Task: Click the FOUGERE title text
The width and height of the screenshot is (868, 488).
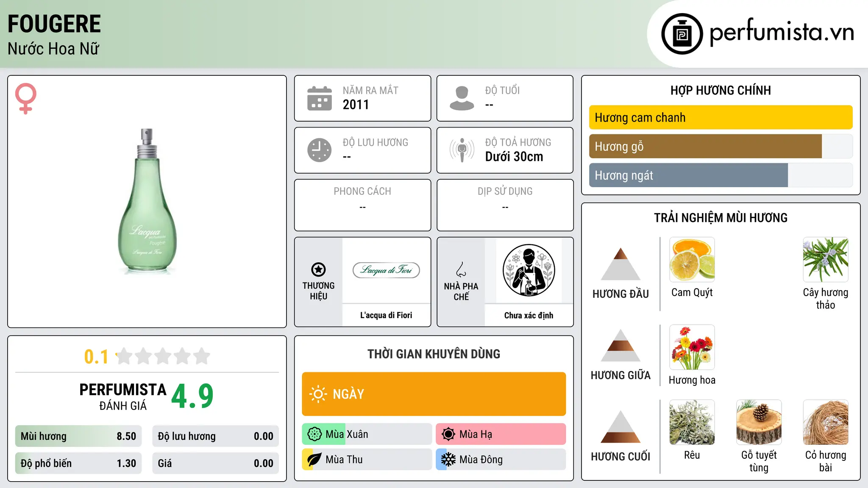Action: pyautogui.click(x=54, y=24)
